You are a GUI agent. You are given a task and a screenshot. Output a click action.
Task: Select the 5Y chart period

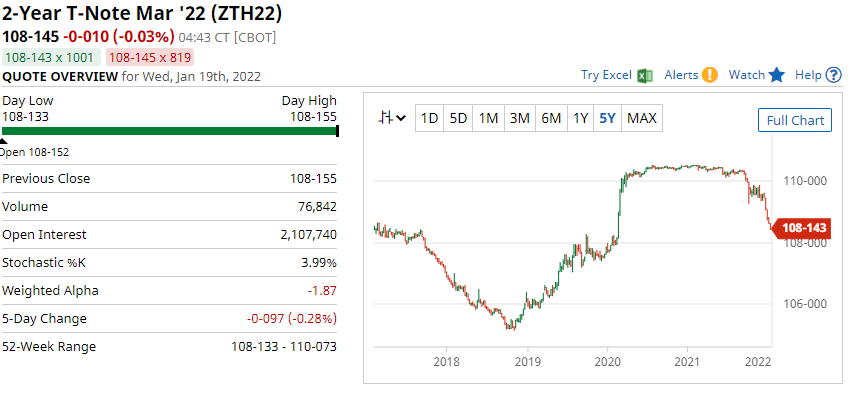click(x=608, y=118)
